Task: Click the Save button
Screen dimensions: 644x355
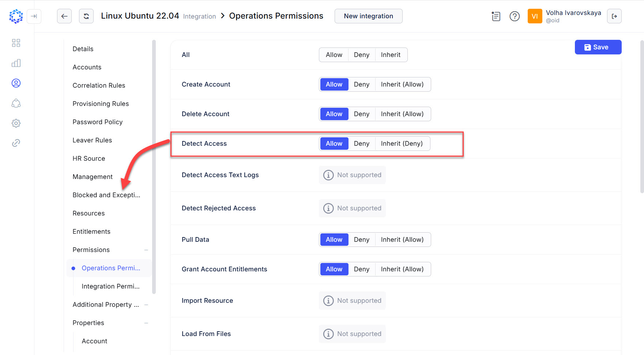Action: [x=598, y=47]
